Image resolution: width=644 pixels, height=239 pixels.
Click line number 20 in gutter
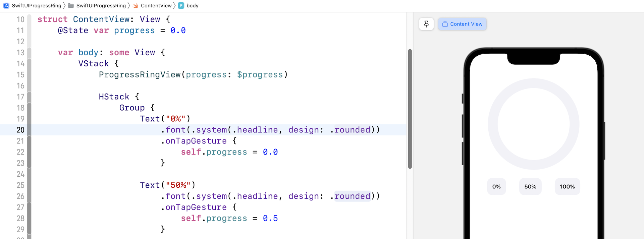[x=20, y=130]
